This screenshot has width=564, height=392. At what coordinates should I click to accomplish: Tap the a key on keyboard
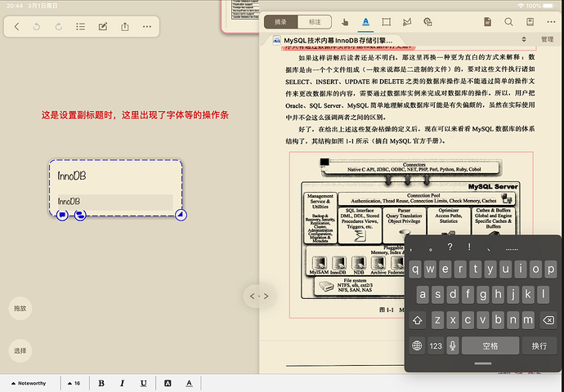coord(423,294)
